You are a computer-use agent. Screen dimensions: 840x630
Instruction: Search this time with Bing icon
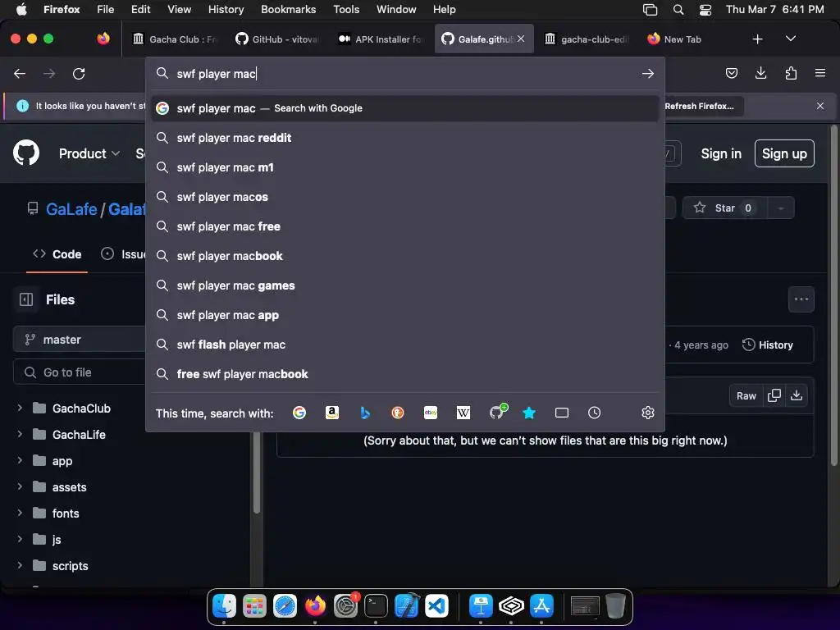click(x=365, y=413)
